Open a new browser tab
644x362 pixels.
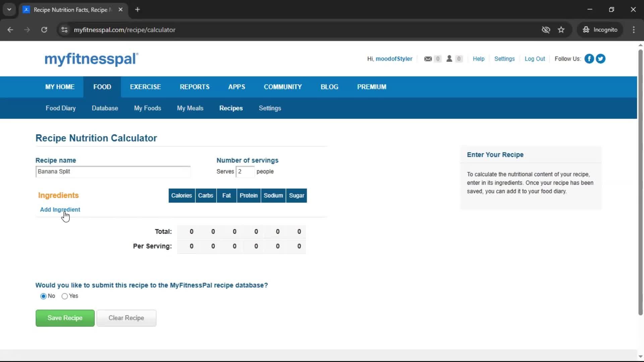[x=138, y=10]
